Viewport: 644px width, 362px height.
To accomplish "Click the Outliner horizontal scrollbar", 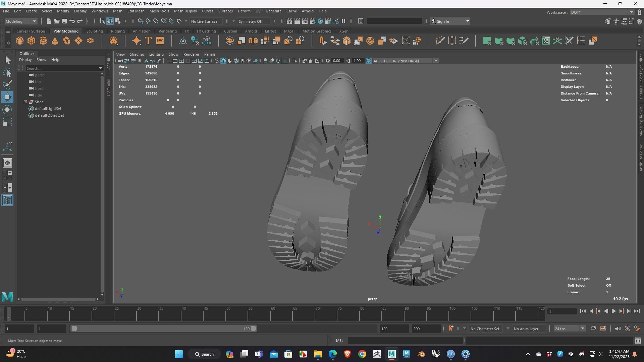I will tap(58, 299).
